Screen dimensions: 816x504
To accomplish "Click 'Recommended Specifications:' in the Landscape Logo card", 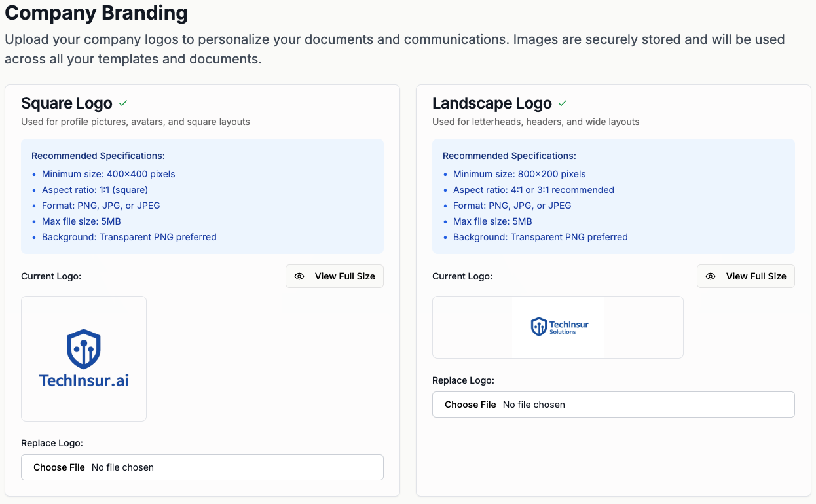I will tap(510, 156).
